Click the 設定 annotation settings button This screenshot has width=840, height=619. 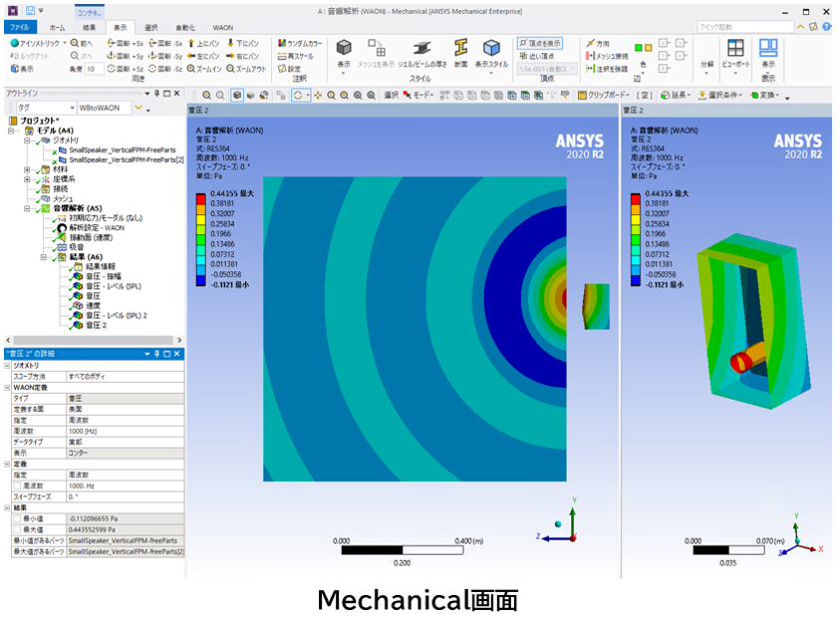pyautogui.click(x=289, y=69)
